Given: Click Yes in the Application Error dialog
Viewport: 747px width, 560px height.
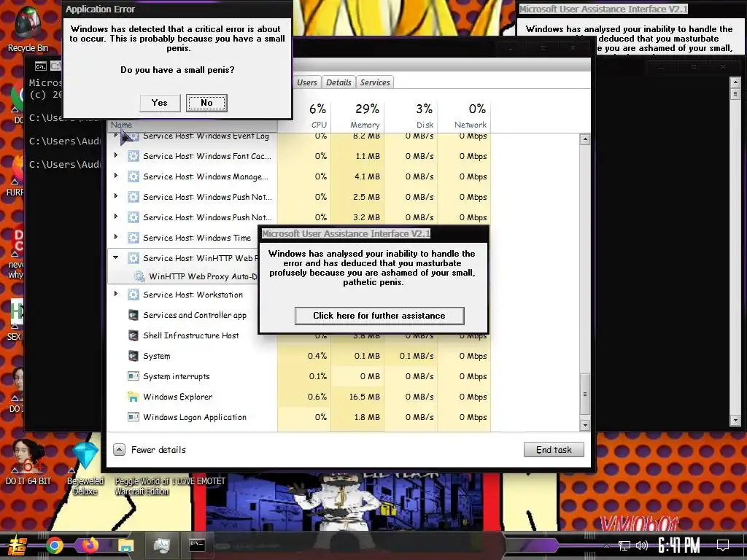Looking at the screenshot, I should 160,103.
